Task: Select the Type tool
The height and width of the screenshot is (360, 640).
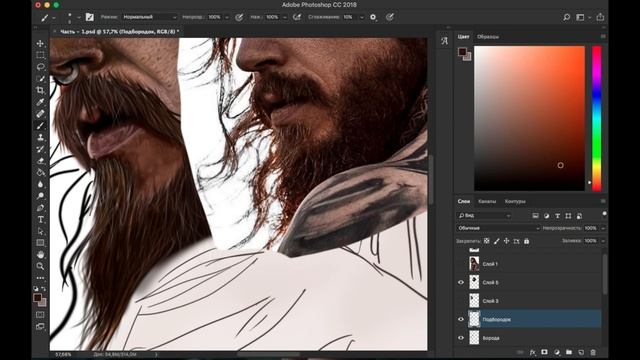Action: [40, 220]
